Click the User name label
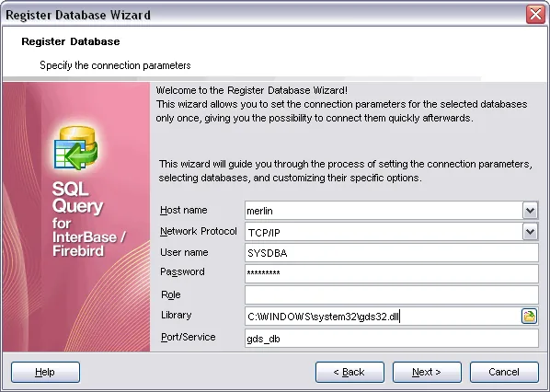 click(x=184, y=252)
